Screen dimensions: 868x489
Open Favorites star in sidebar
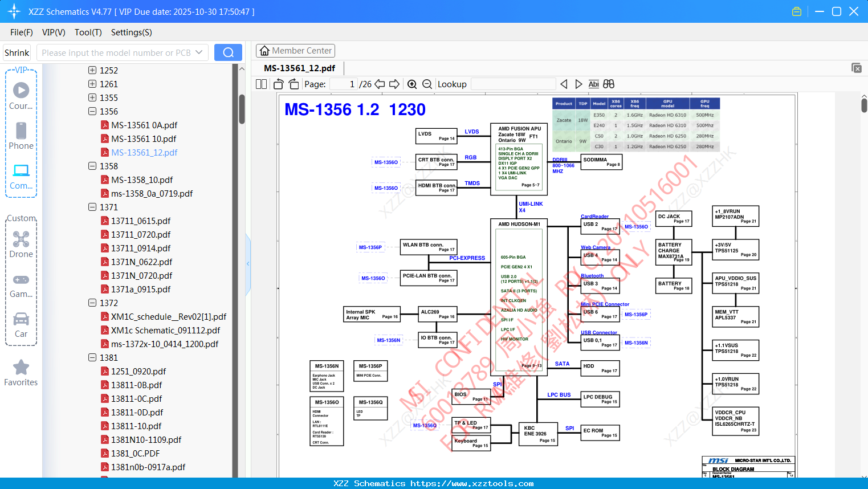(21, 373)
